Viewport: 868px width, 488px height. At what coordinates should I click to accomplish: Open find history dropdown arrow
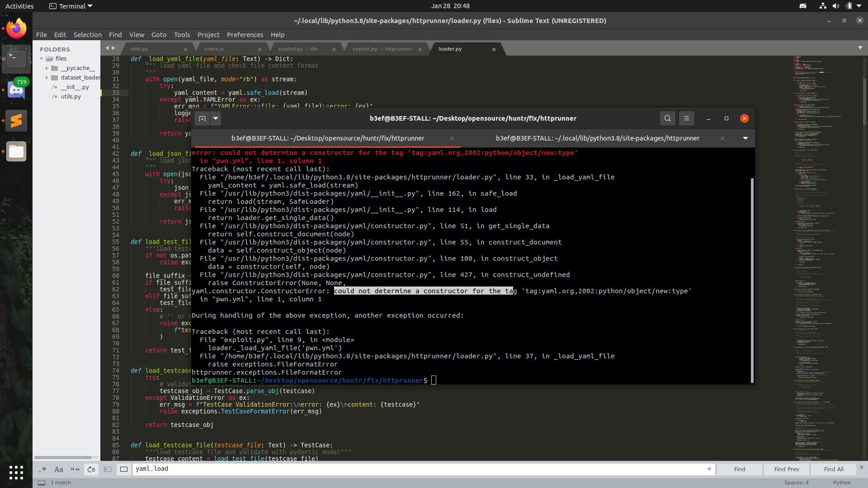pos(709,469)
